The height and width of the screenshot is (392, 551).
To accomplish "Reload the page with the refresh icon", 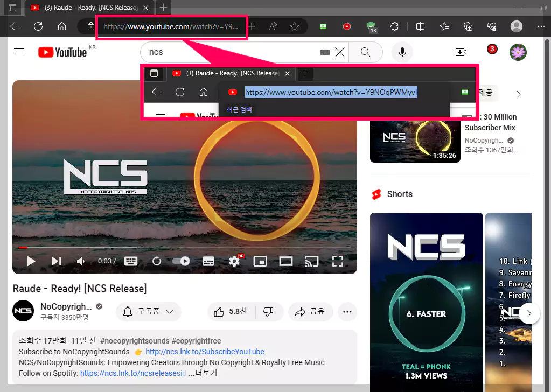I will 38,26.
